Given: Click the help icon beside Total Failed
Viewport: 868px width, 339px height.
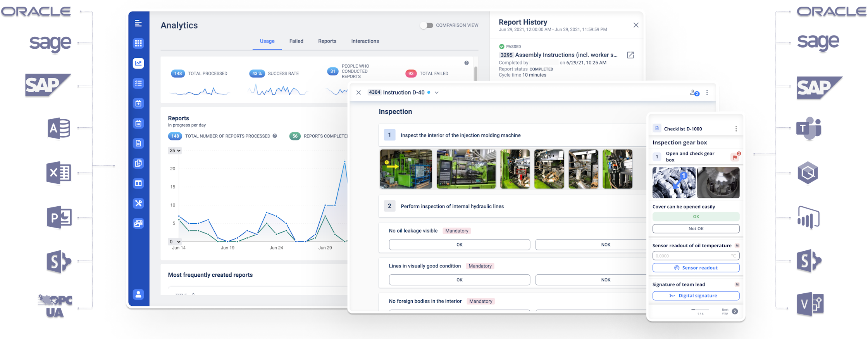Looking at the screenshot, I should tap(467, 63).
